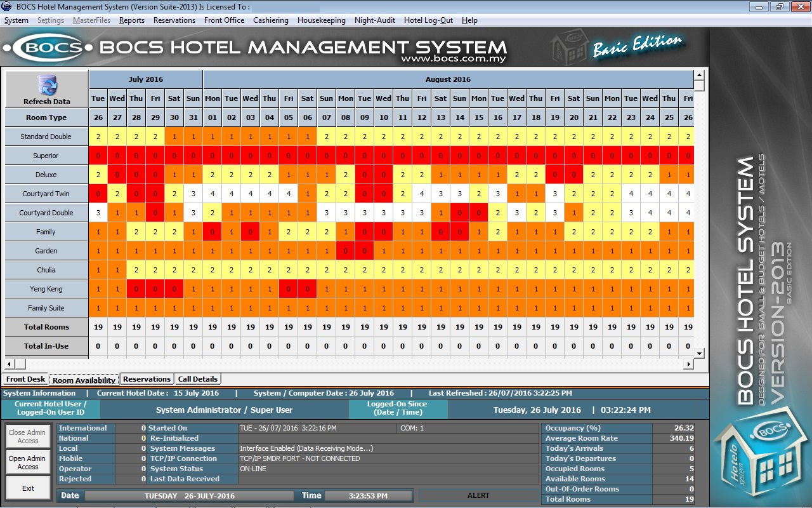Click Superior availability cell for August 01
This screenshot has height=508, width=812.
pyautogui.click(x=213, y=156)
